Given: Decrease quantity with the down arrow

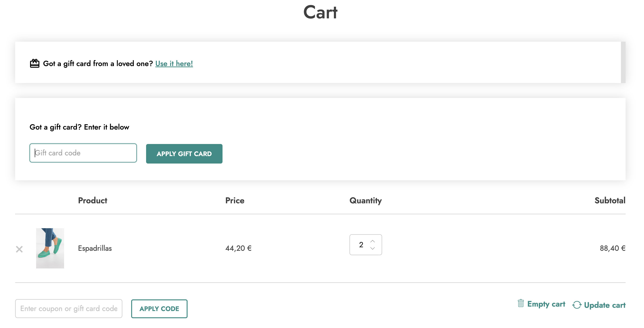Looking at the screenshot, I should (373, 248).
